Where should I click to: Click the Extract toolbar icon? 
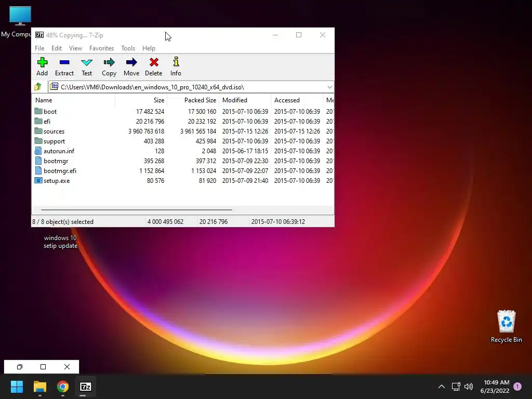[64, 62]
